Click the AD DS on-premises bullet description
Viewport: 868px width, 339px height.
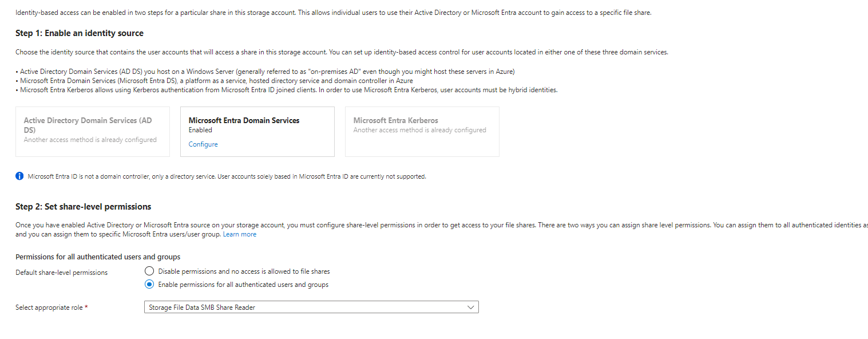click(265, 72)
